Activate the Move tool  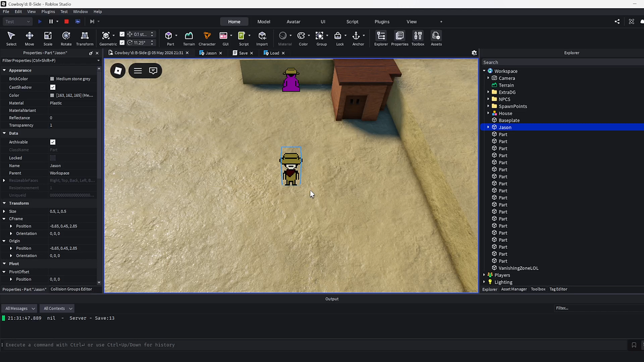tap(29, 38)
